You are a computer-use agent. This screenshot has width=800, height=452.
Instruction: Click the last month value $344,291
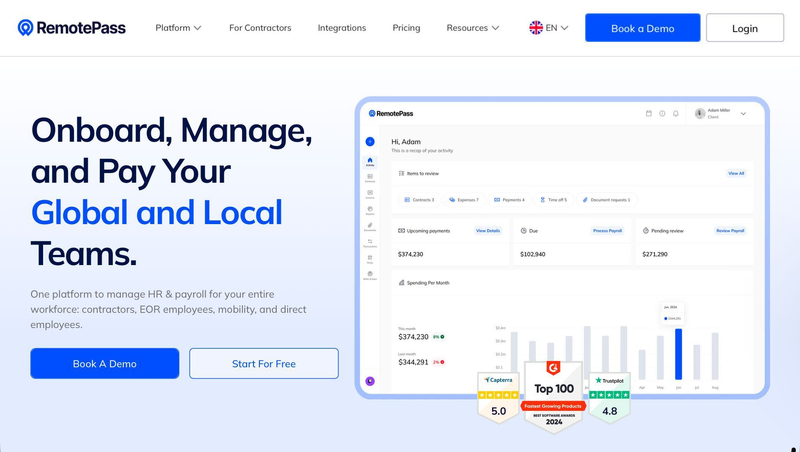point(413,362)
